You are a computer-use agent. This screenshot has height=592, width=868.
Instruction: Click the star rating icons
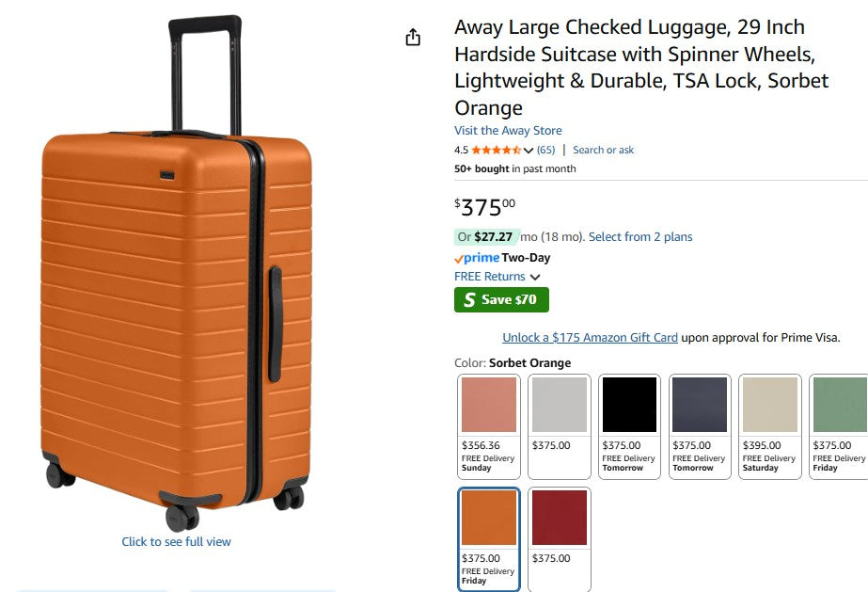496,151
